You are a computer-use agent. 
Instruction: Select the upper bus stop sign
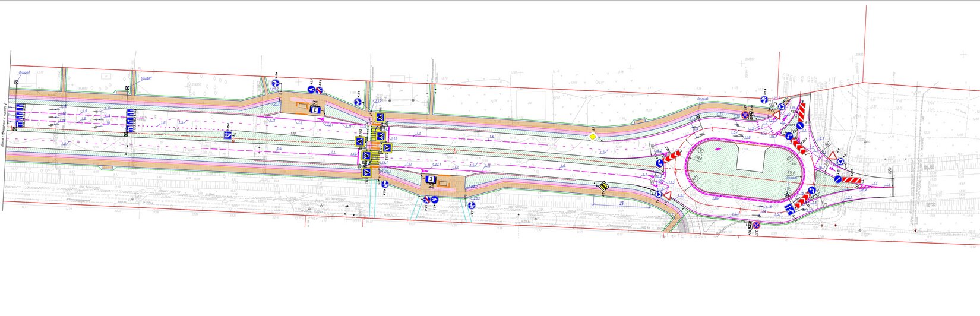[x=317, y=110]
